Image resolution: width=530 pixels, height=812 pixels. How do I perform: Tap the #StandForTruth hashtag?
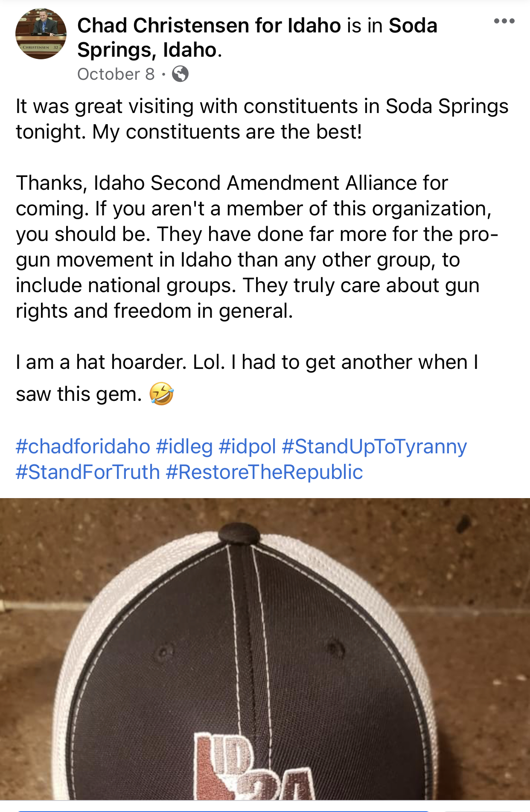88,472
